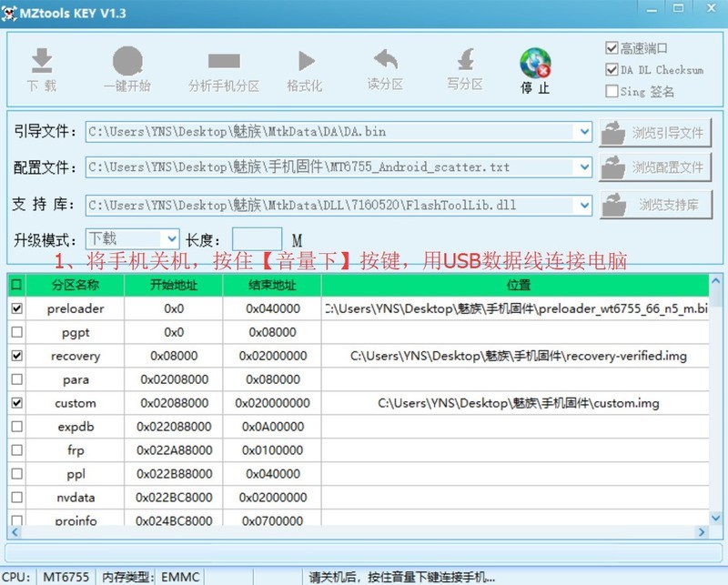Click the 浏览支持库 browse button
This screenshot has height=585, width=728.
[655, 205]
